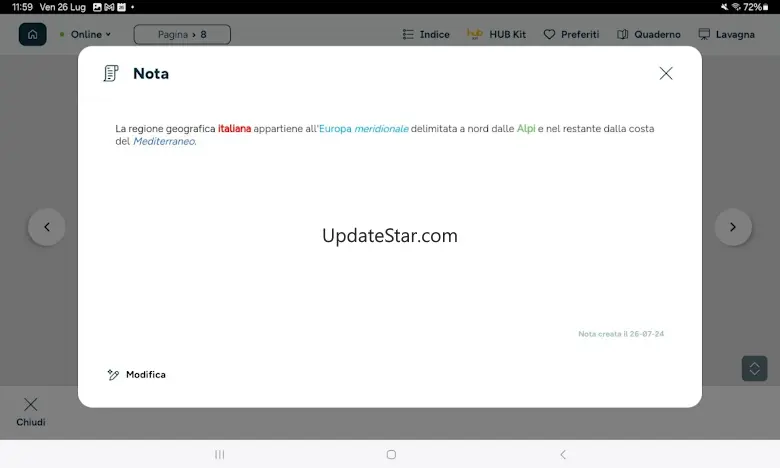
Task: Select the Pagina 8 page field
Action: coord(182,34)
